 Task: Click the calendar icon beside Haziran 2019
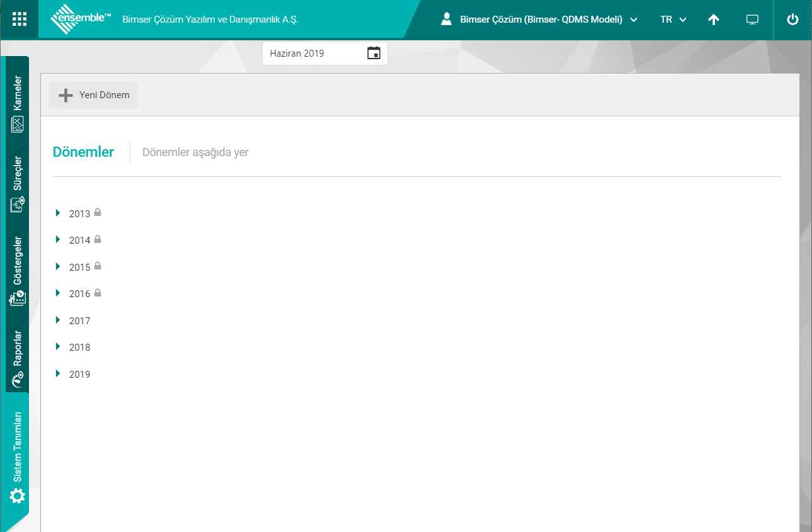(374, 54)
